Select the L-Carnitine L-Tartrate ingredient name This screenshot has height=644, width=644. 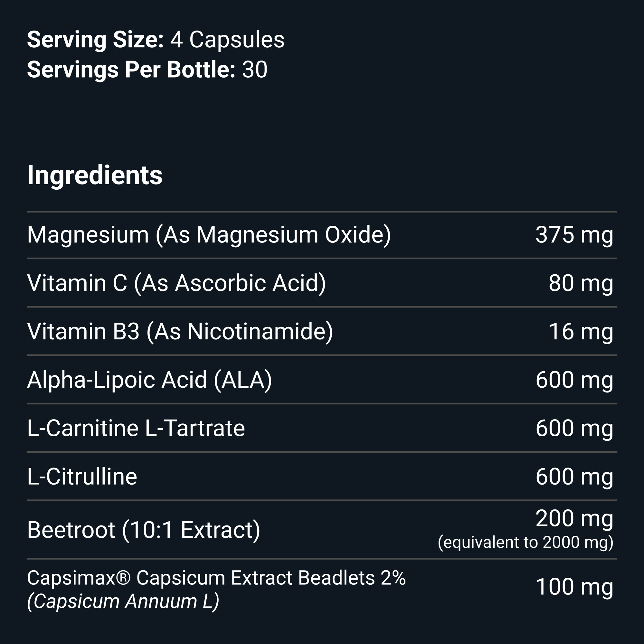coord(136,428)
